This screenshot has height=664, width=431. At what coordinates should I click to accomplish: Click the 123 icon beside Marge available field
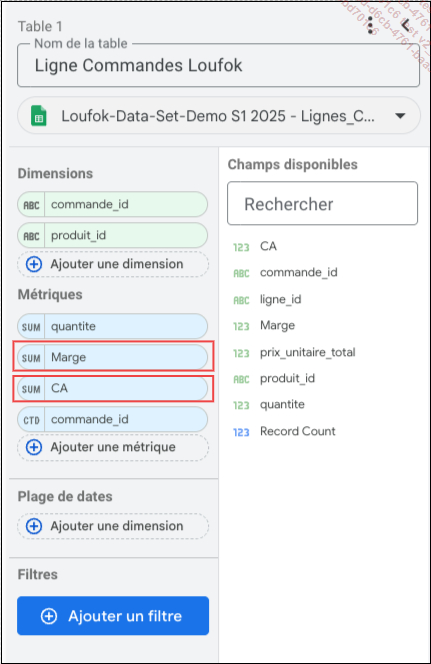coord(241,326)
